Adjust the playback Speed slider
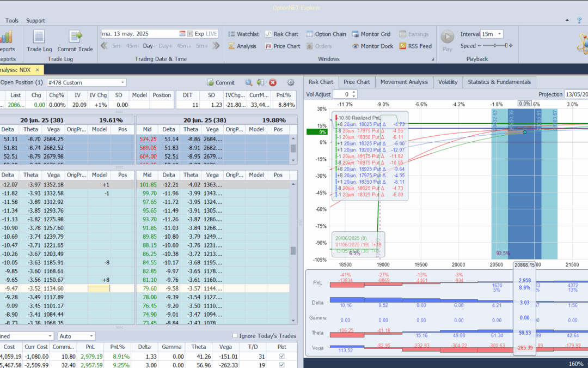 click(495, 45)
